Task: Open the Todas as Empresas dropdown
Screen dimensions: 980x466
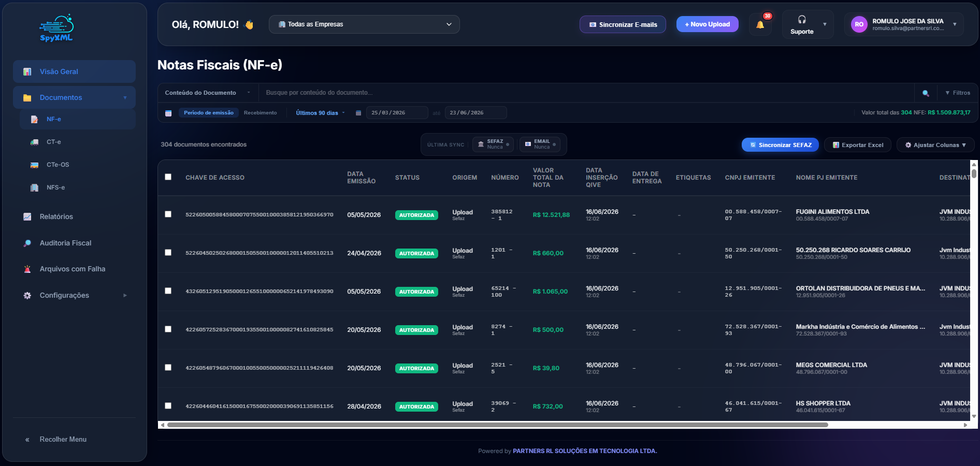Action: point(364,24)
